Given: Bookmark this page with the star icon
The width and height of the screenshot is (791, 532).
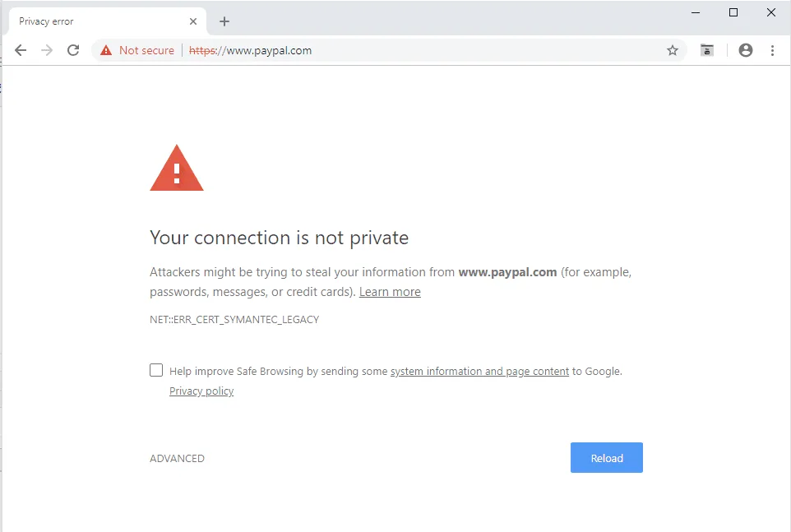Looking at the screenshot, I should pos(673,50).
